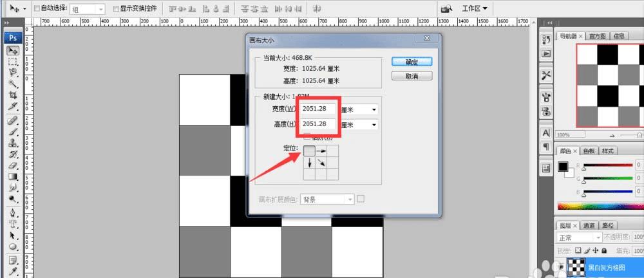Select the Path Selection tool
Screen dimensions: 644x278
[13, 236]
